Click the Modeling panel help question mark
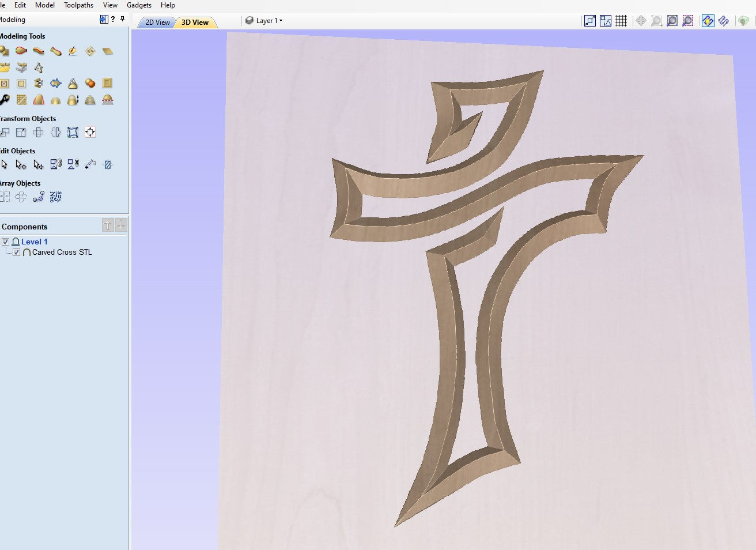This screenshot has height=550, width=756. (113, 19)
